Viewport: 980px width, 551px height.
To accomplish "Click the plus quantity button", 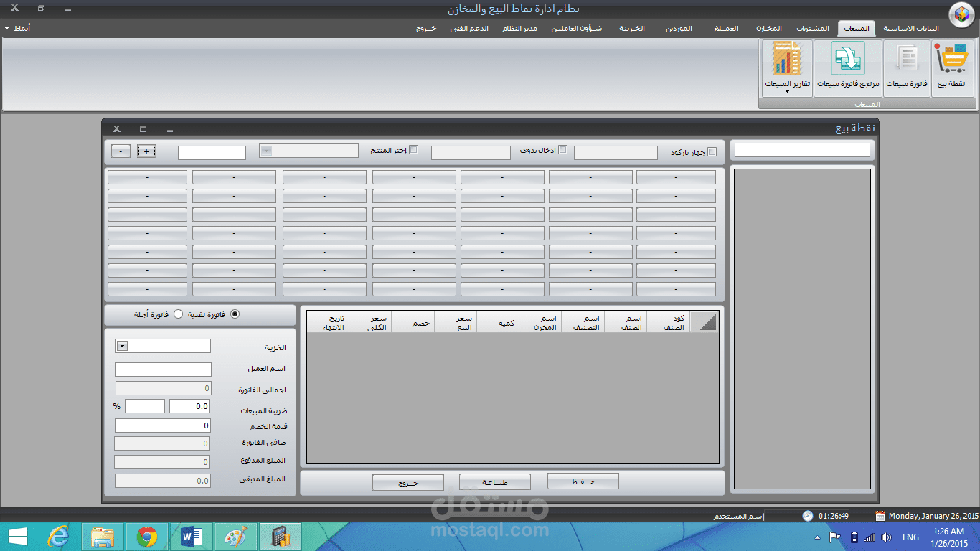I will click(146, 151).
